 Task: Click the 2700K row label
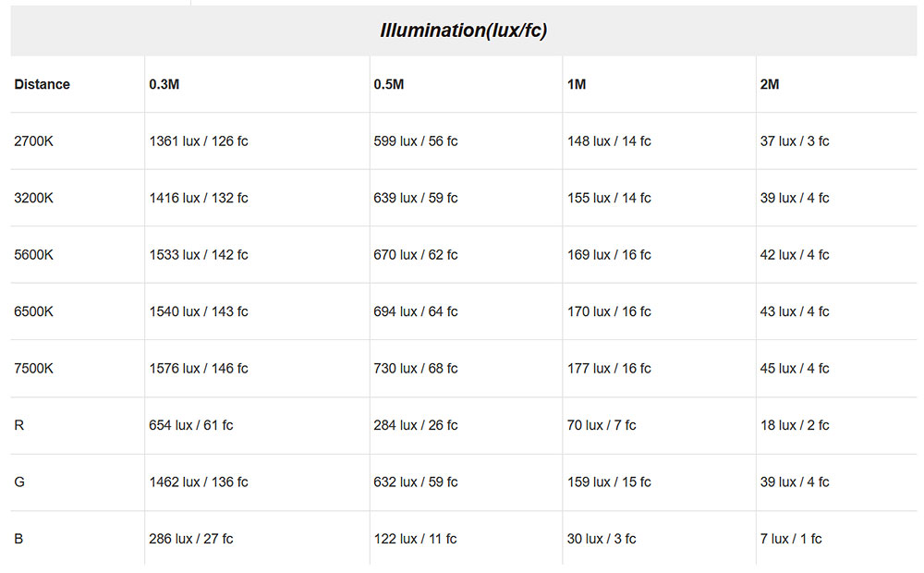pos(33,141)
